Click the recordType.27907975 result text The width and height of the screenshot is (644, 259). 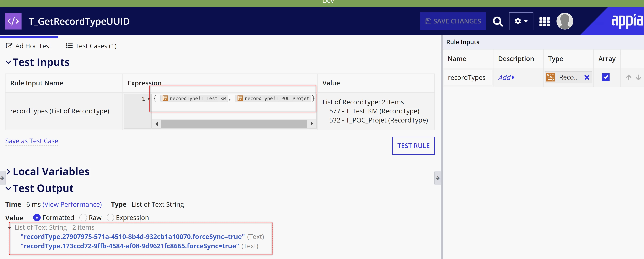coord(133,237)
